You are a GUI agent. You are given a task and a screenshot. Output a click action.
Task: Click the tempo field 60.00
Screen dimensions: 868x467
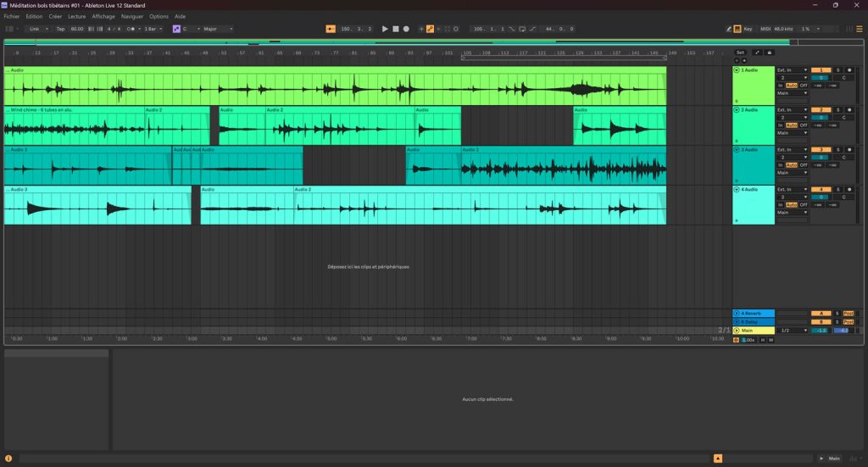(x=77, y=29)
